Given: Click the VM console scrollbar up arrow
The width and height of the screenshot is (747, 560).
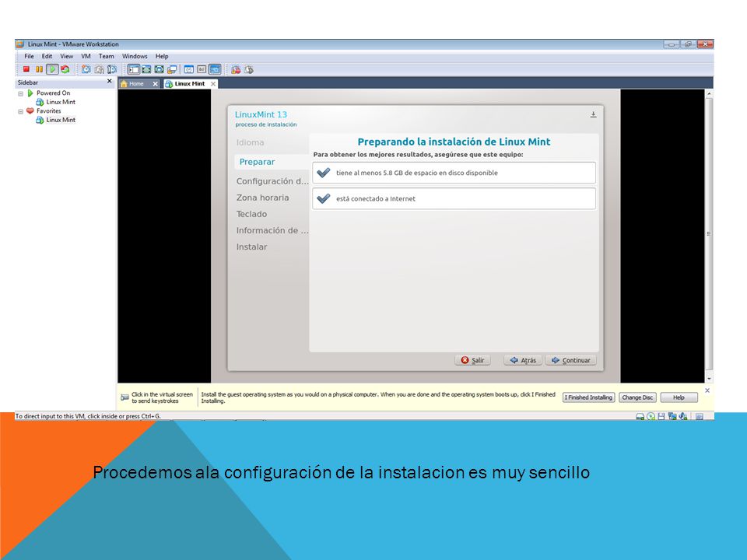Looking at the screenshot, I should [709, 94].
